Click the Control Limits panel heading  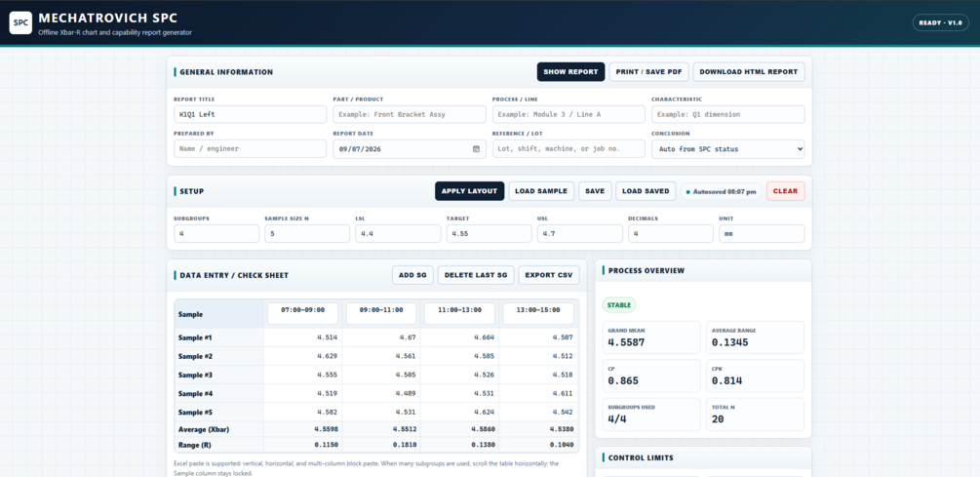click(641, 457)
